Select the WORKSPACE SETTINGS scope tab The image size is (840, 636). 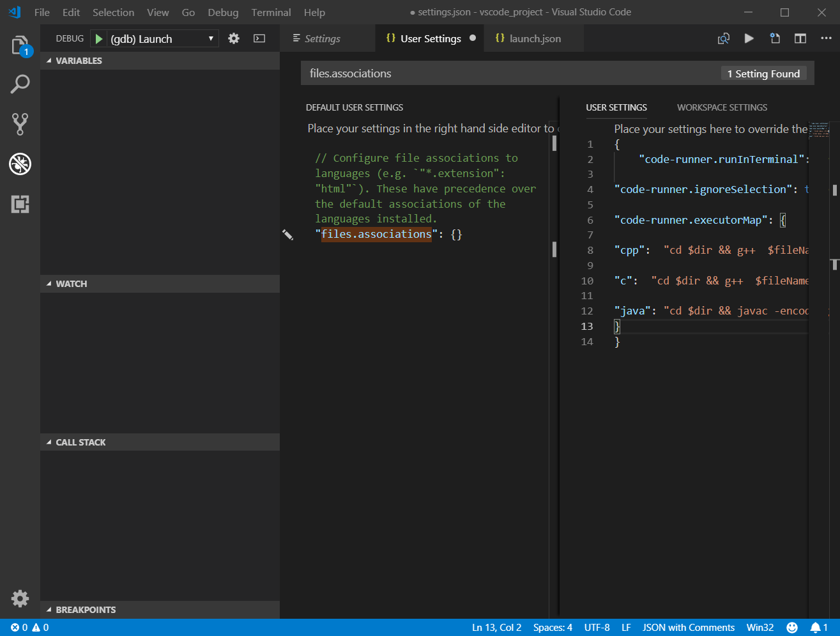722,107
